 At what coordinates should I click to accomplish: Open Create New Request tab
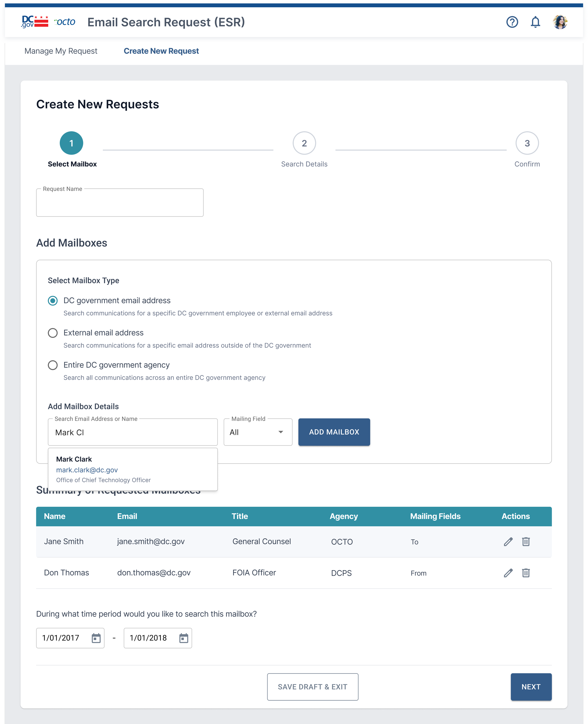point(161,51)
